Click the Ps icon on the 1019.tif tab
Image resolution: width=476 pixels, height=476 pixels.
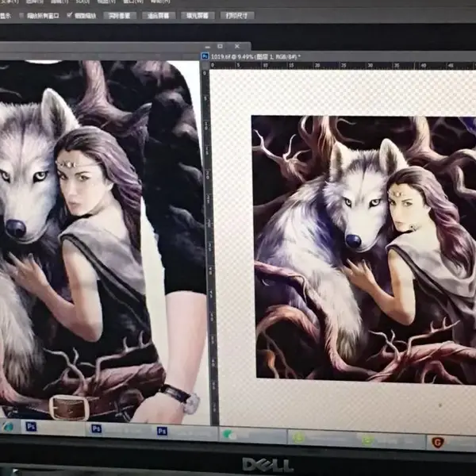point(205,56)
